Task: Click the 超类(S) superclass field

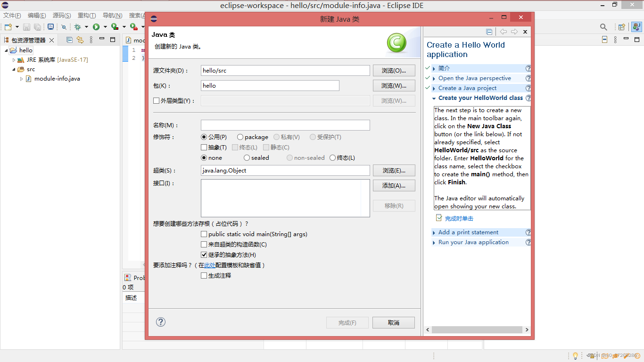Action: pyautogui.click(x=285, y=171)
